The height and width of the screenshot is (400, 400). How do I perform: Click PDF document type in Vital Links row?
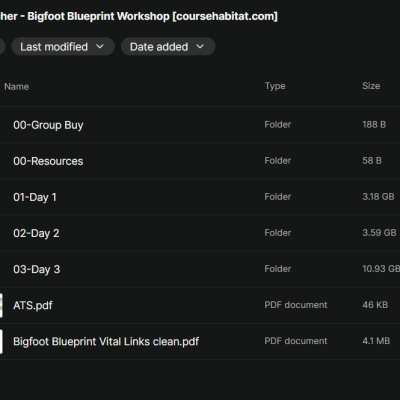pos(296,341)
